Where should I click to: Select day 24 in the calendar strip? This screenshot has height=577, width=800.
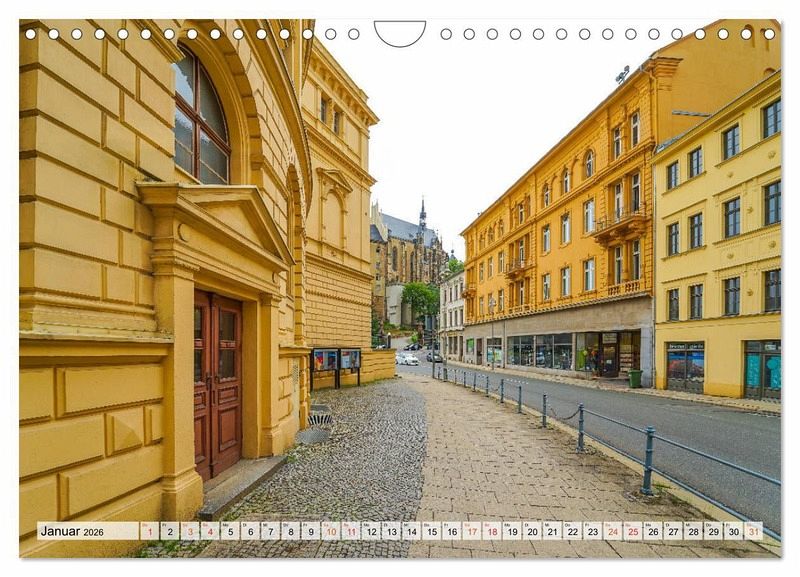[x=613, y=531]
